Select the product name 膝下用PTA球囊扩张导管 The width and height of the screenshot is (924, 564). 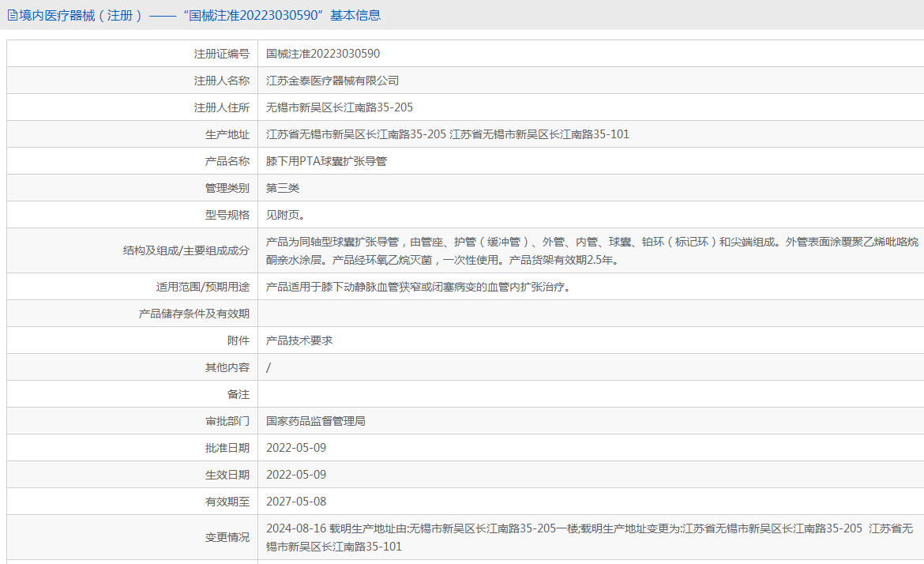coord(326,161)
